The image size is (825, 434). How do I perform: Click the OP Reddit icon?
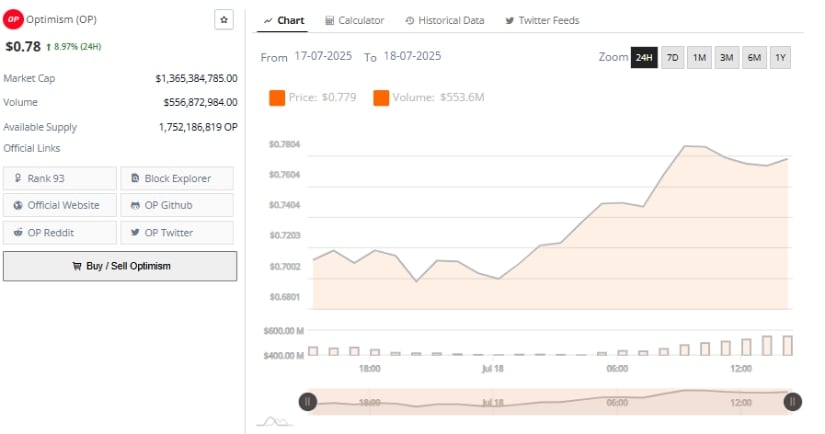[18, 232]
